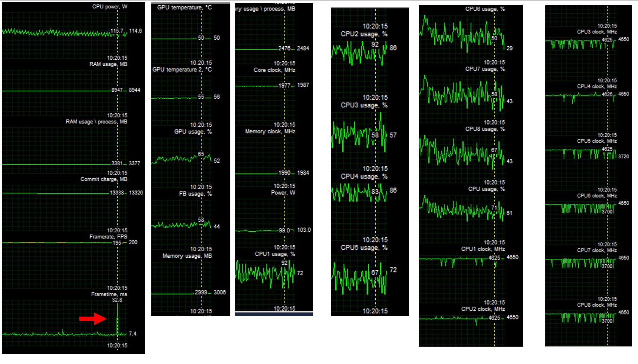Click the 56 GPU temperature 2 reading

[x=217, y=97]
